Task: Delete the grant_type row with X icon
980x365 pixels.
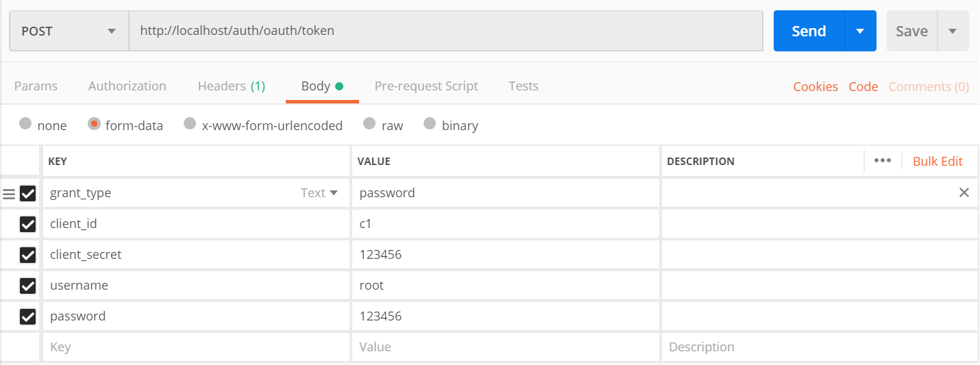Action: pos(964,193)
